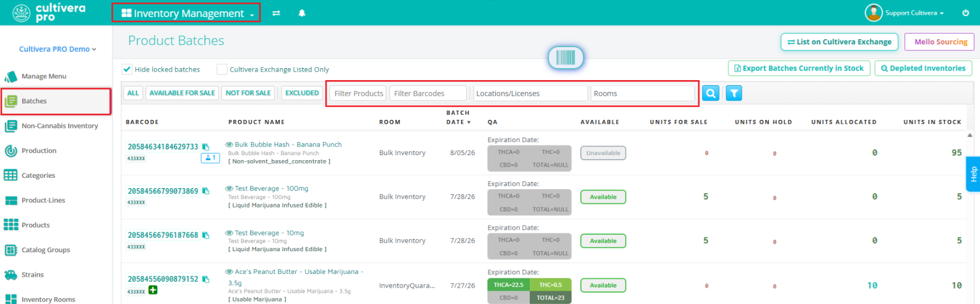Screen dimensions: 980x304
Task: Click the Non-Cannabis Inventory sidebar icon
Action: coord(11,126)
